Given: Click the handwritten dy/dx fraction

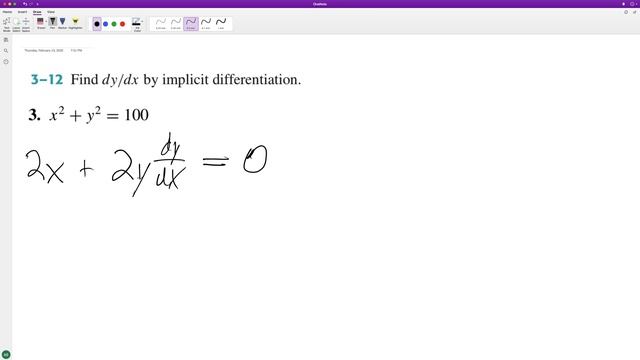Looking at the screenshot, I should point(170,161).
